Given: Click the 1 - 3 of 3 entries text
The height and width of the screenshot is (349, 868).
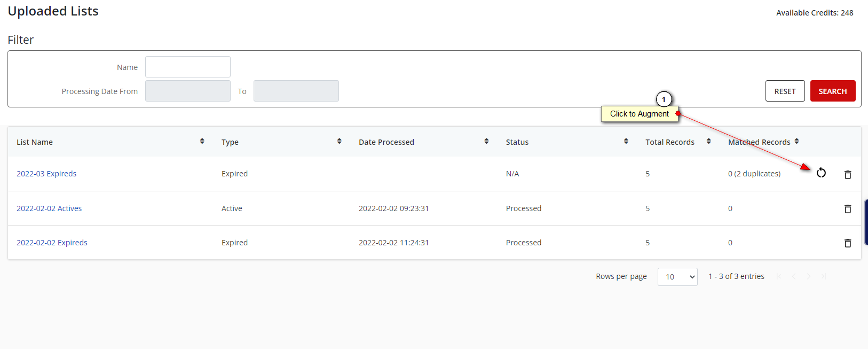Looking at the screenshot, I should coord(736,276).
